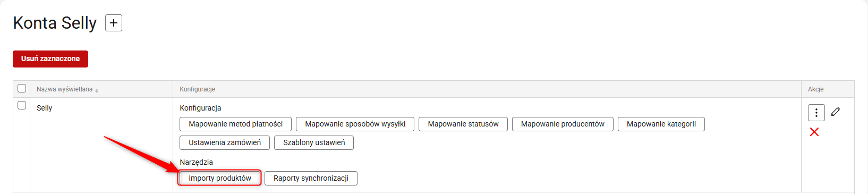The height and width of the screenshot is (194, 868).
Task: View Raporty synchronizacji
Action: point(311,178)
